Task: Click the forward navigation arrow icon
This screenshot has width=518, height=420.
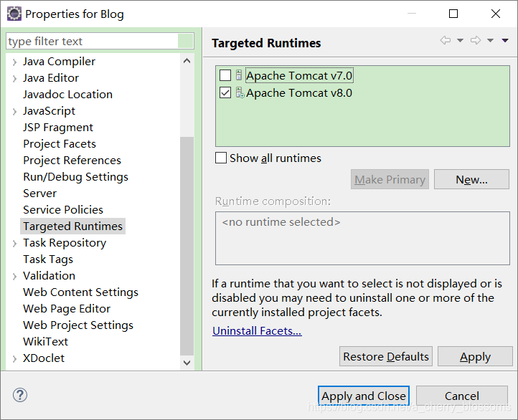Action: coord(476,40)
